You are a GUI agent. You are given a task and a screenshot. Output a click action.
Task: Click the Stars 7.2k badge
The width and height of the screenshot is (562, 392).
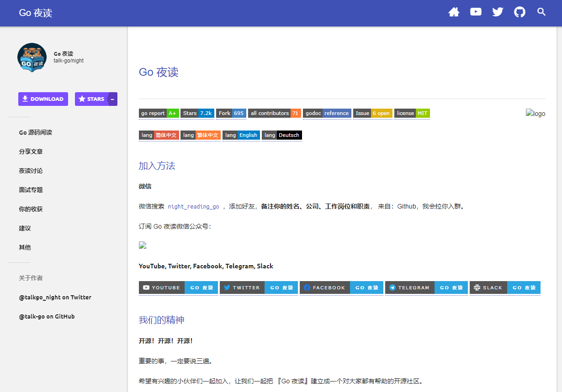pos(197,113)
